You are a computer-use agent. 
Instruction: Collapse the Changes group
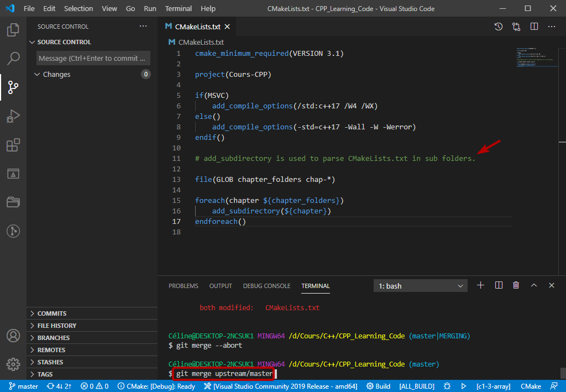(92, 74)
